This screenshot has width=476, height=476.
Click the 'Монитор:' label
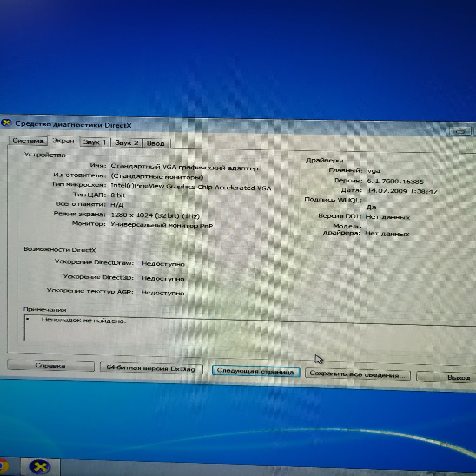click(x=89, y=224)
